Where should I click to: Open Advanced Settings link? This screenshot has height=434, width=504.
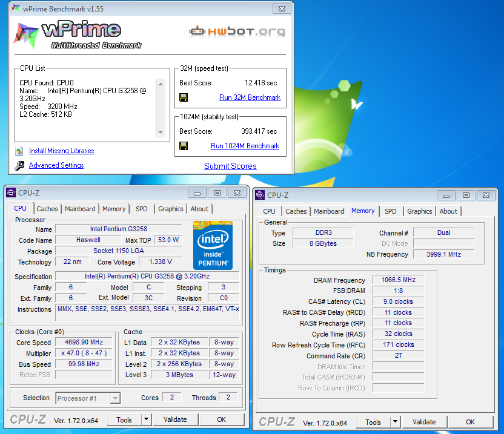click(56, 165)
